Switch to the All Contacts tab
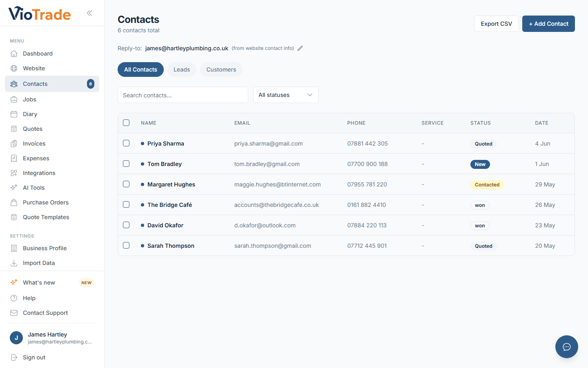This screenshot has width=588, height=368. point(140,70)
